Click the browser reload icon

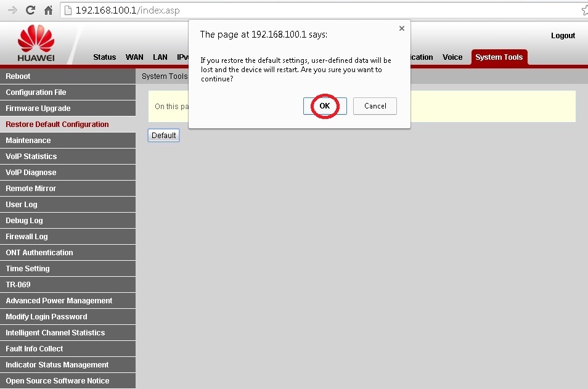pyautogui.click(x=30, y=10)
